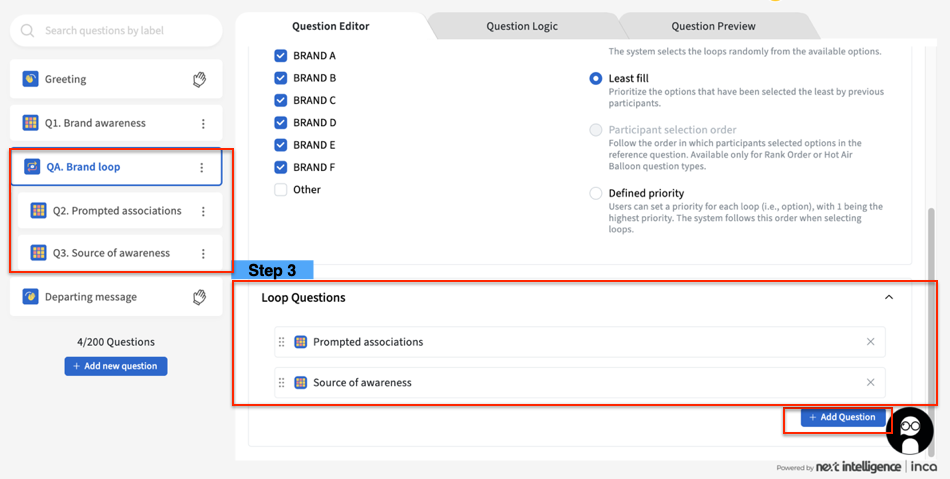The width and height of the screenshot is (950, 479).
Task: Open options menu for Q3. Source of awareness
Action: pos(203,254)
